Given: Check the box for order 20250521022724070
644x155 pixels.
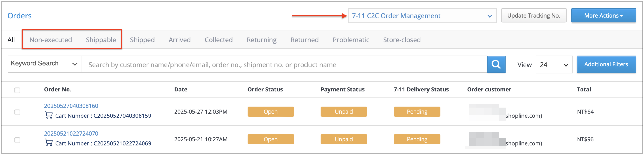Looking at the screenshot, I should pyautogui.click(x=17, y=140).
